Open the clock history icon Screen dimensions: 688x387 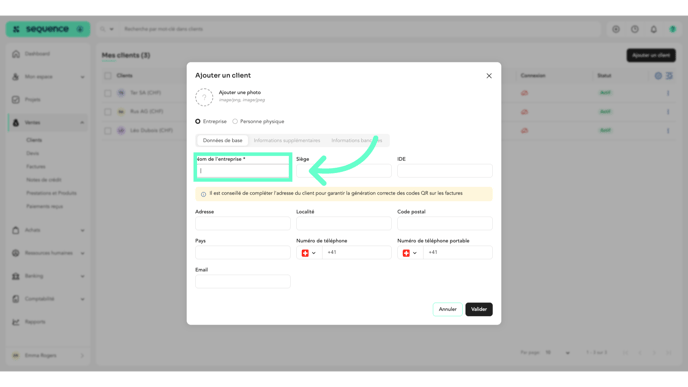coord(635,29)
